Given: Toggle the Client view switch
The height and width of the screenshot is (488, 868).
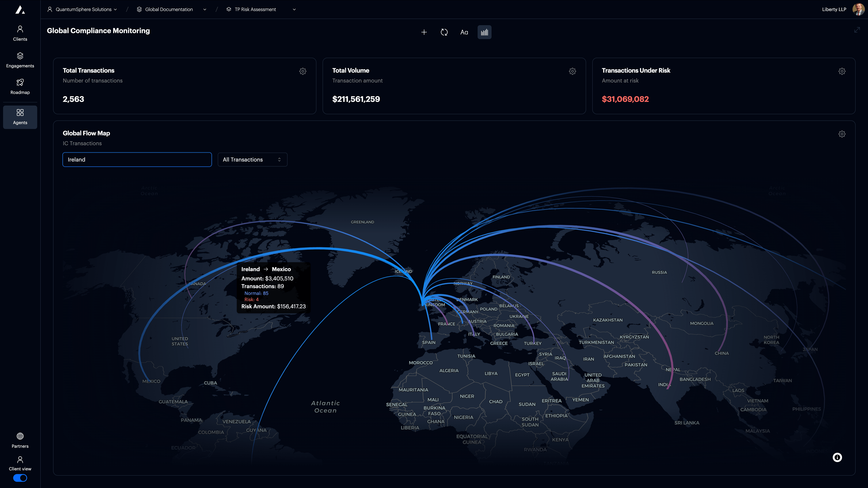Looking at the screenshot, I should (20, 478).
